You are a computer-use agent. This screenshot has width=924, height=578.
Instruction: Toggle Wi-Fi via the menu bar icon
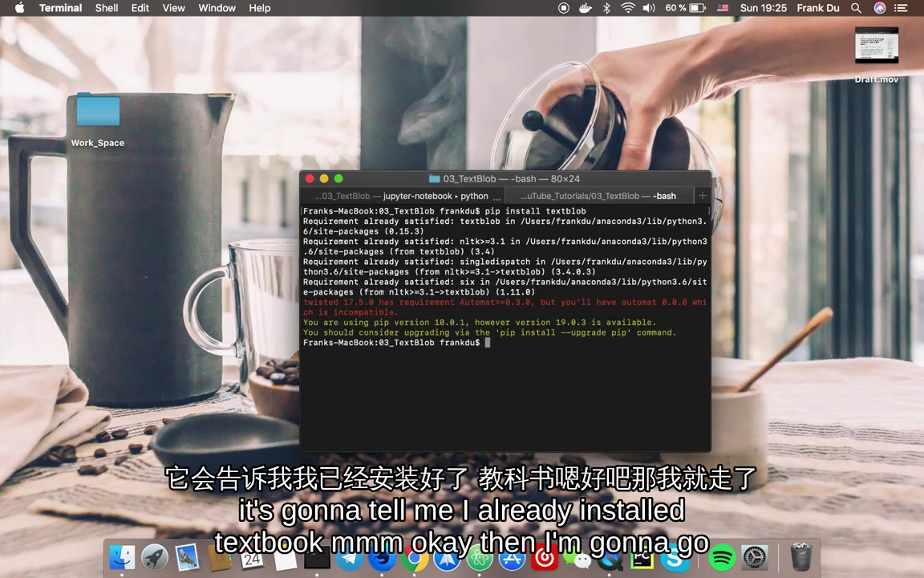click(x=627, y=8)
